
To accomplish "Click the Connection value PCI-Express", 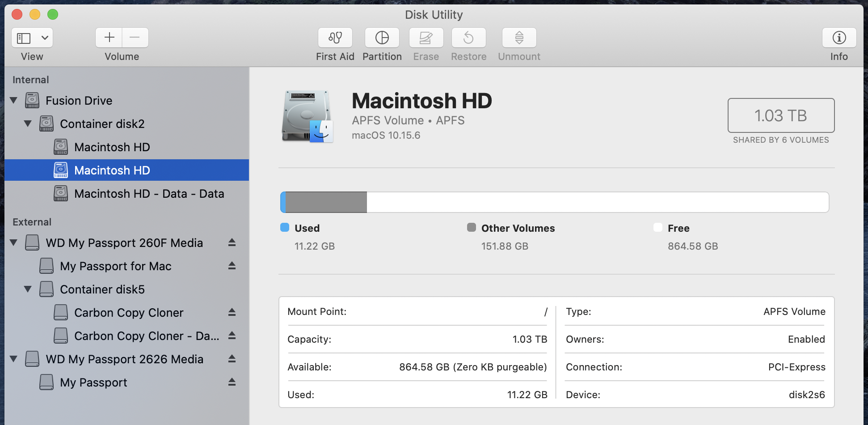I will tap(796, 367).
